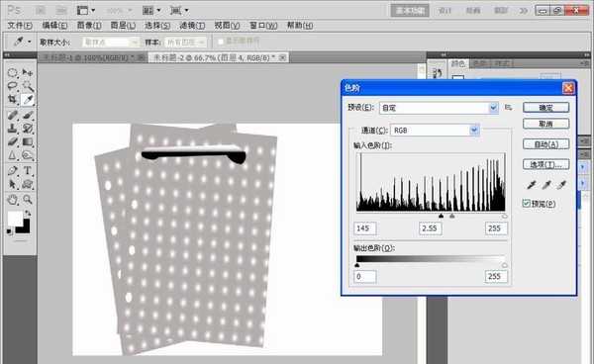Toggle the sampling ring checkbox in options bar

[x=221, y=42]
